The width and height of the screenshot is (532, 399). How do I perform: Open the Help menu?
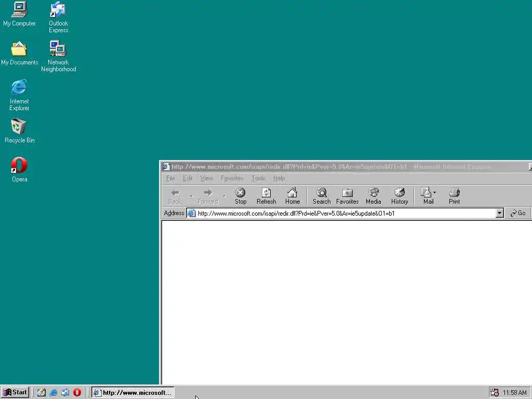click(278, 178)
